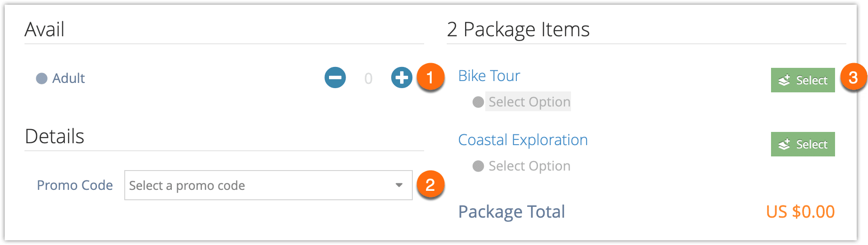The height and width of the screenshot is (245, 868).
Task: Click the Adult label text
Action: point(68,78)
